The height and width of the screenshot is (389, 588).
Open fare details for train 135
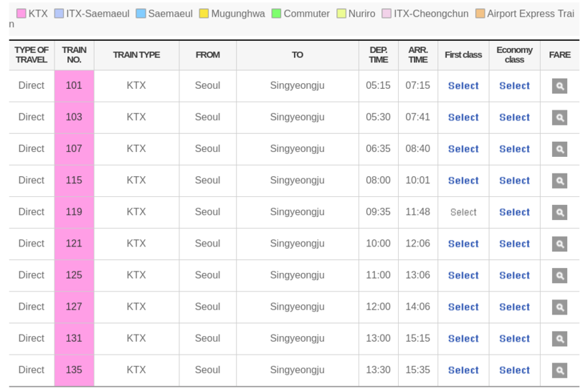(559, 370)
